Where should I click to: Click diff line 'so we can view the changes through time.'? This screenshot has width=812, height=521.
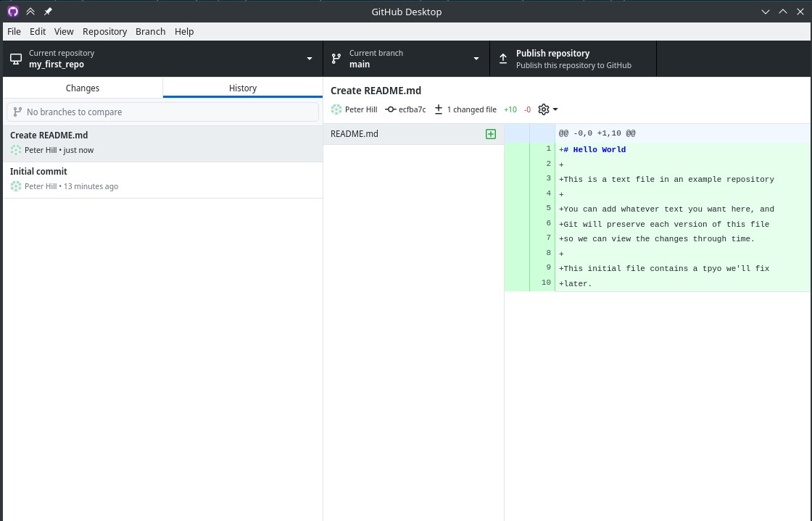(657, 238)
